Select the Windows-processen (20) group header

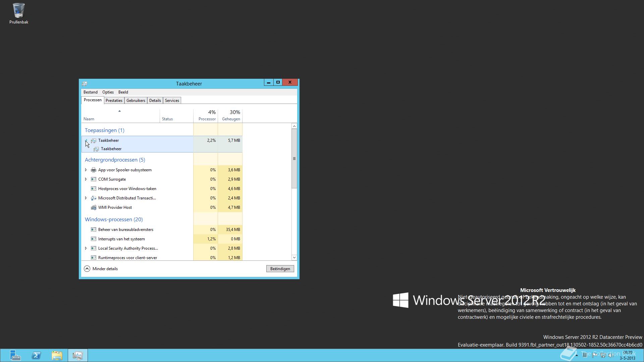click(114, 220)
